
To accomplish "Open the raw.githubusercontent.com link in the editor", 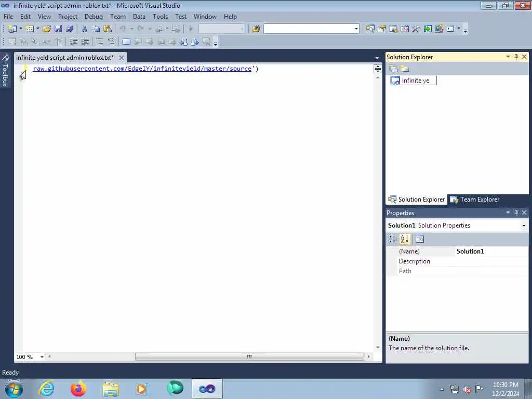I will click(142, 69).
